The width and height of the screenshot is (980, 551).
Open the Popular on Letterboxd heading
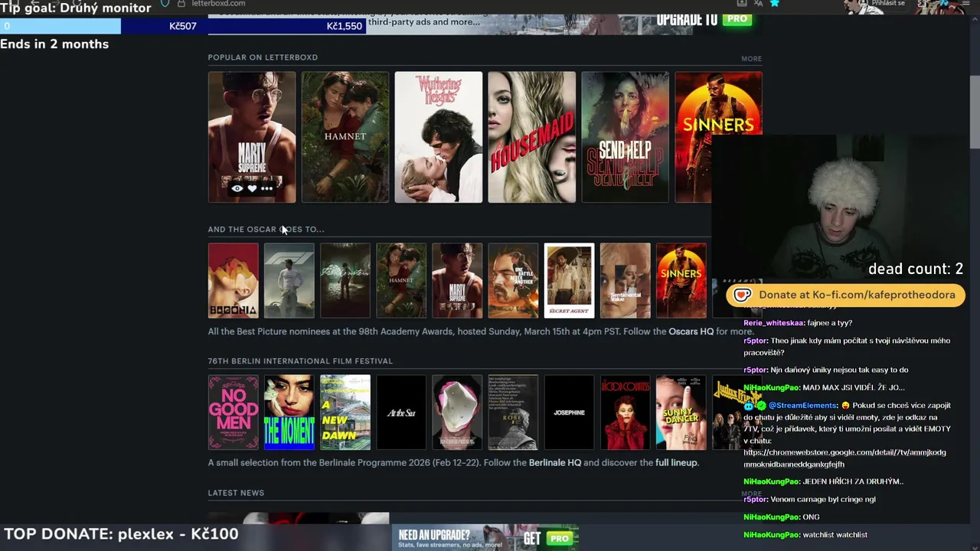click(x=263, y=57)
